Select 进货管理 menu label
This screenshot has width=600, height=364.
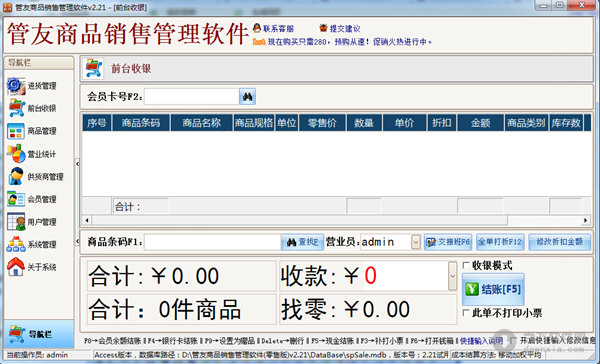click(42, 86)
